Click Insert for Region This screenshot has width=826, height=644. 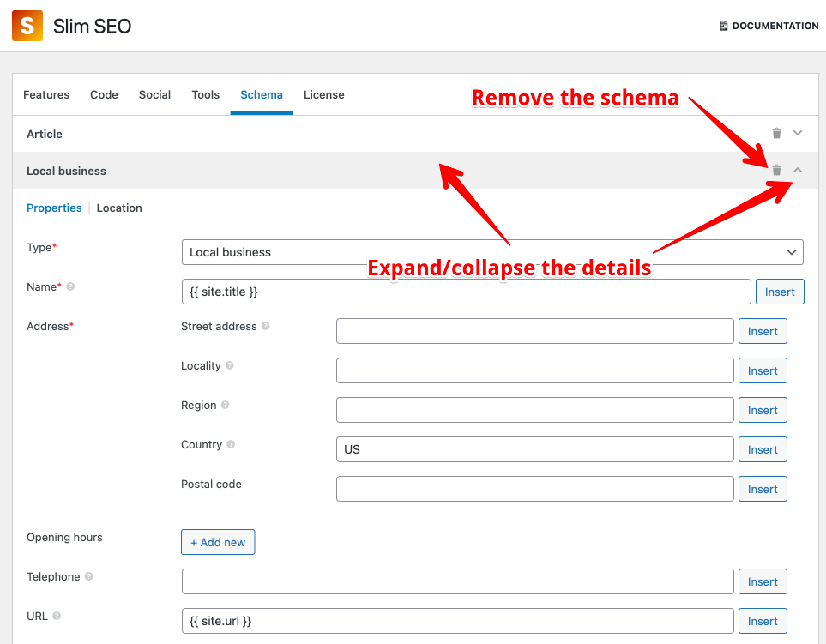[763, 410]
